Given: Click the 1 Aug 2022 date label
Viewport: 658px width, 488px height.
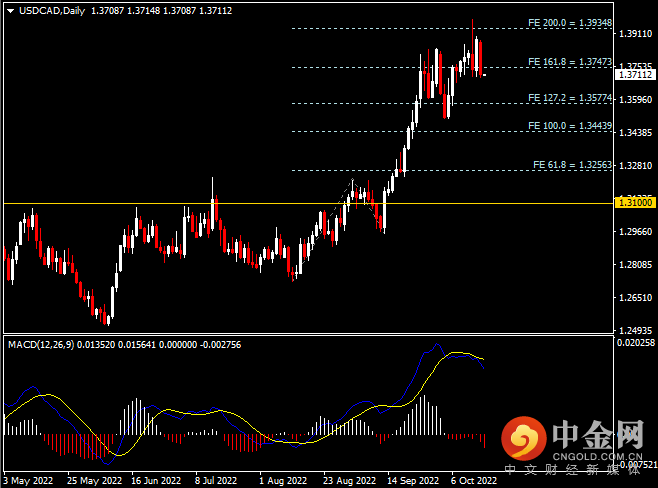Looking at the screenshot, I should 283,480.
